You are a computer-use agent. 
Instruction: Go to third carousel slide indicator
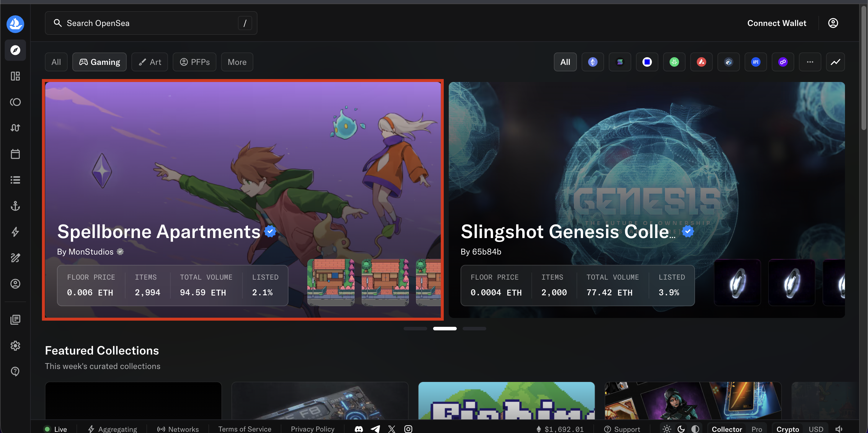click(474, 328)
